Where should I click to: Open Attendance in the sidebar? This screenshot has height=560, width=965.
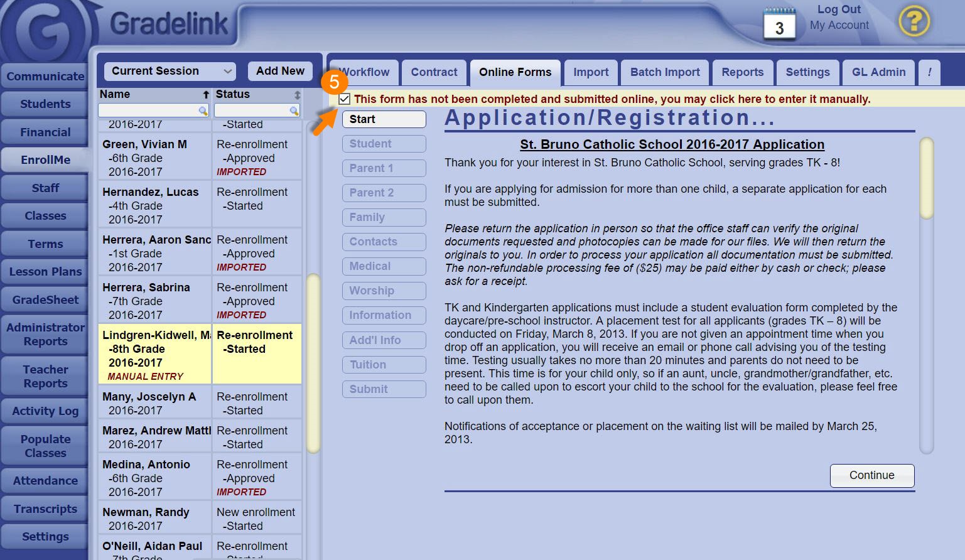coord(45,481)
